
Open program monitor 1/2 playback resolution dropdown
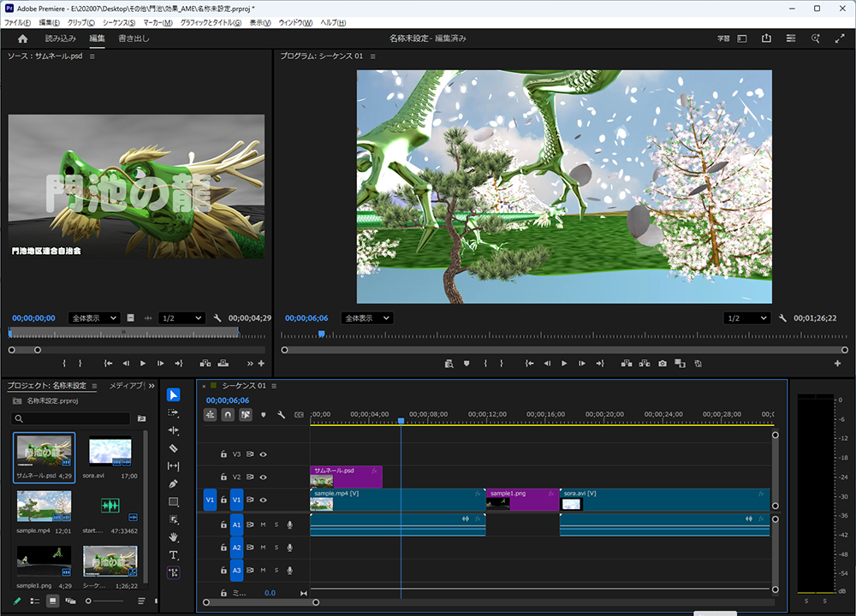[746, 318]
